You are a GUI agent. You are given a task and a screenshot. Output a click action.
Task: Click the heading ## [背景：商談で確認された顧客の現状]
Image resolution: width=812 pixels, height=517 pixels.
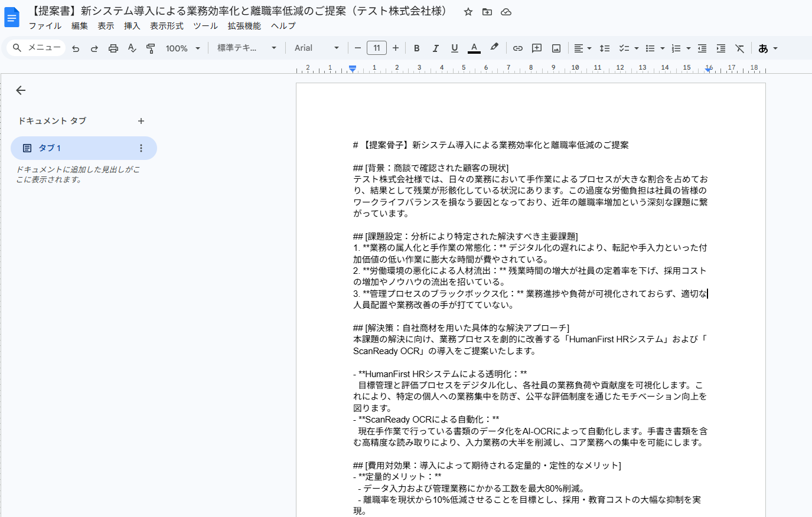pyautogui.click(x=431, y=168)
